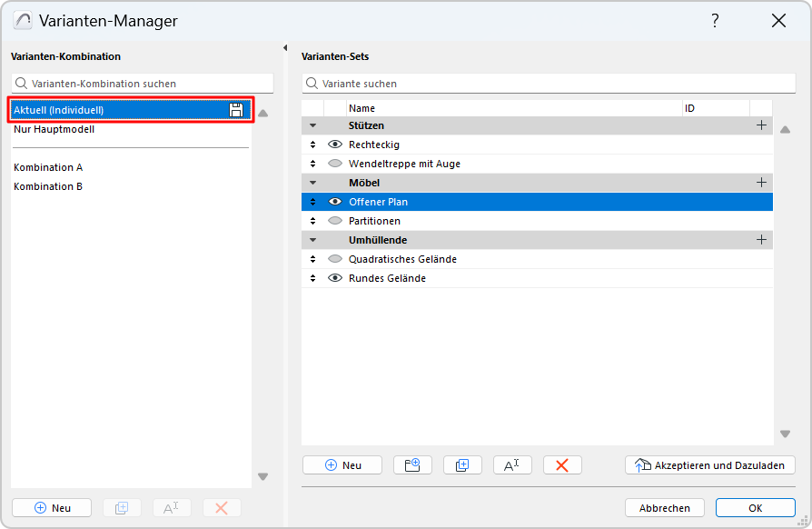This screenshot has width=812, height=529.
Task: Click Akzeptieren und Dazuladen
Action: pyautogui.click(x=710, y=465)
